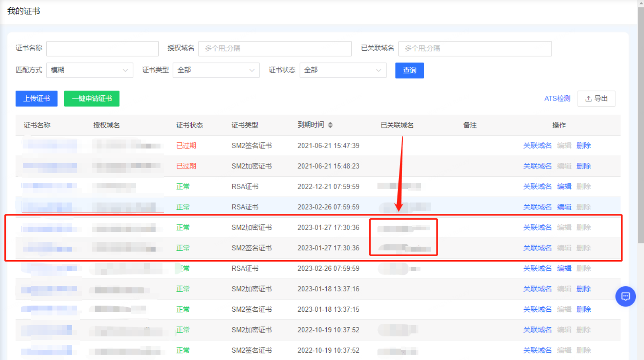Click 关联域名 for 2023-01-18 13:37:16 row
The image size is (644, 360).
537,289
